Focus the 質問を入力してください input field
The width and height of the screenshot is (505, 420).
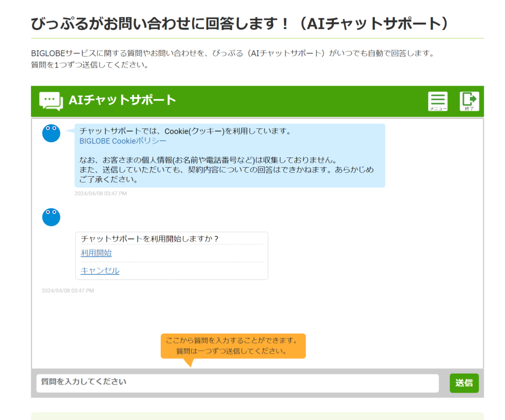tap(237, 382)
